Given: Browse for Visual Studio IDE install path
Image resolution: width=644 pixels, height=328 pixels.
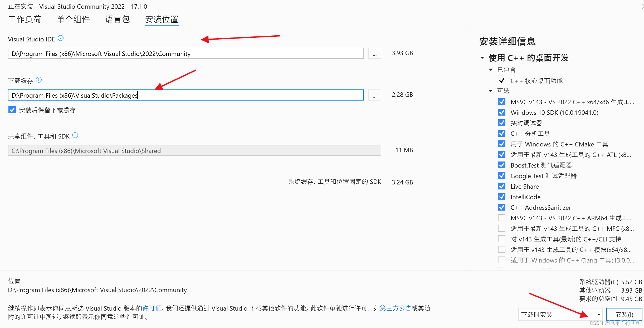Looking at the screenshot, I should pos(374,54).
